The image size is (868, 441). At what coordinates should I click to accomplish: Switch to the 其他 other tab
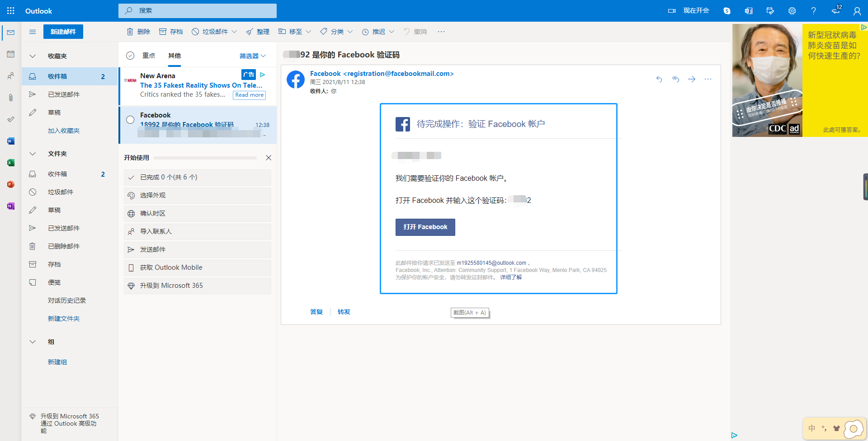174,56
